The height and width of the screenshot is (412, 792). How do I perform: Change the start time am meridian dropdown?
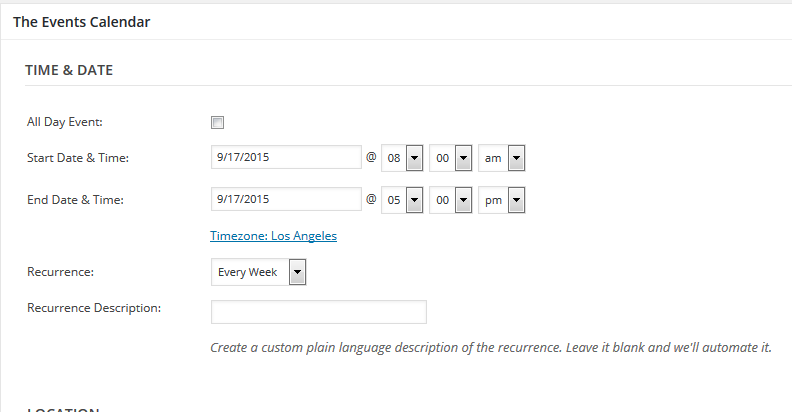coord(502,158)
